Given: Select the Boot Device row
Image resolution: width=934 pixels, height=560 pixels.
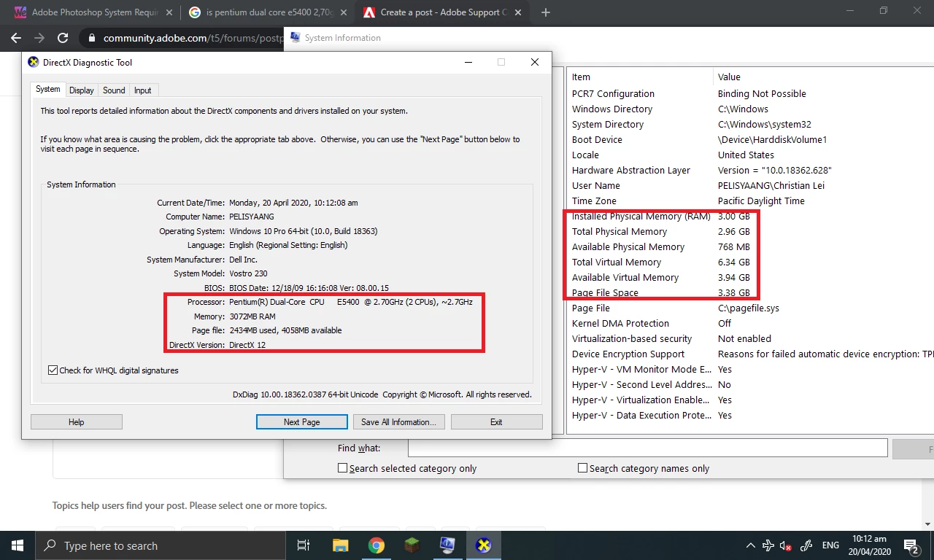Looking at the screenshot, I should point(751,139).
